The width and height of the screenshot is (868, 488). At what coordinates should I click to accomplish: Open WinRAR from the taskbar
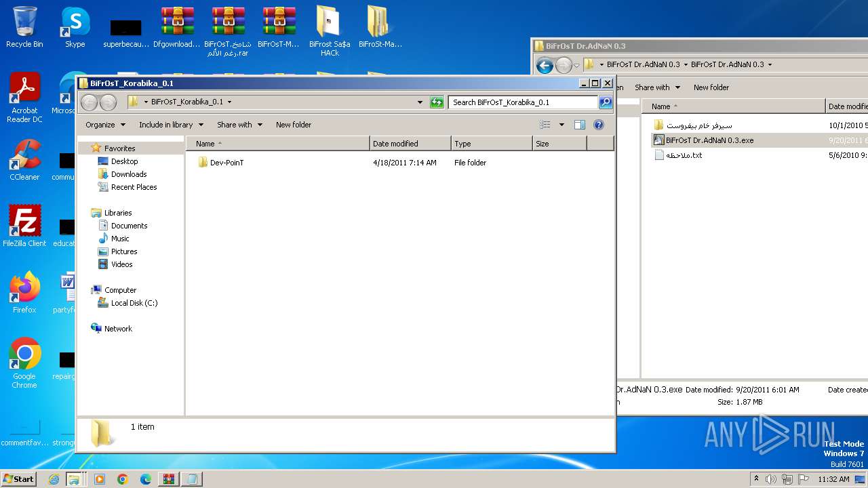click(169, 479)
